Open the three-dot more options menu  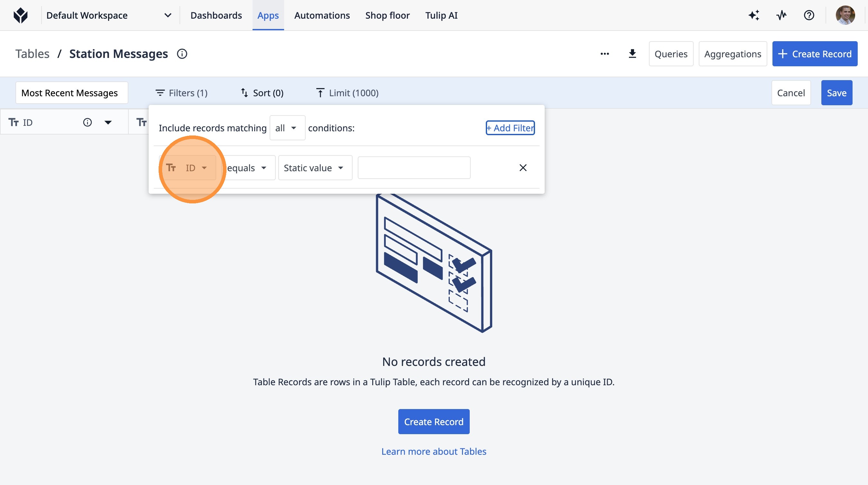[605, 54]
